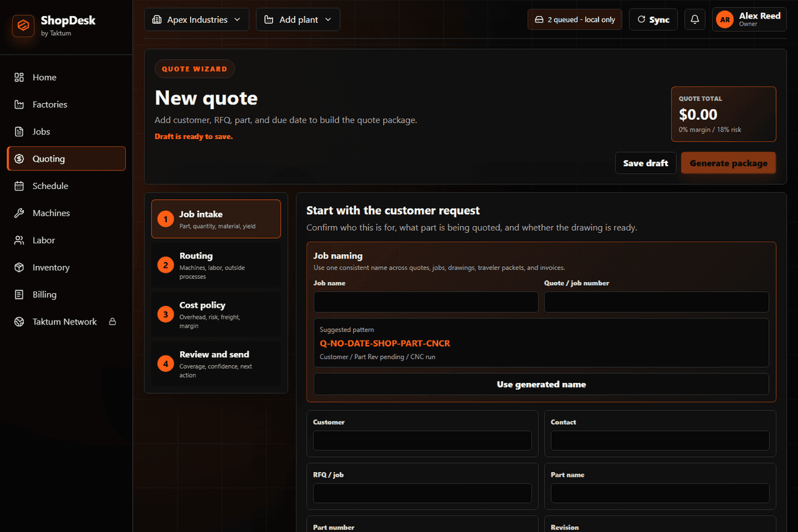Select the Review and send step
The width and height of the screenshot is (798, 532).
point(216,363)
